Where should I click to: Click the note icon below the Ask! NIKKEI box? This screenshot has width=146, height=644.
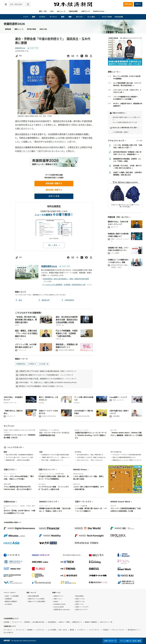(77, 257)
